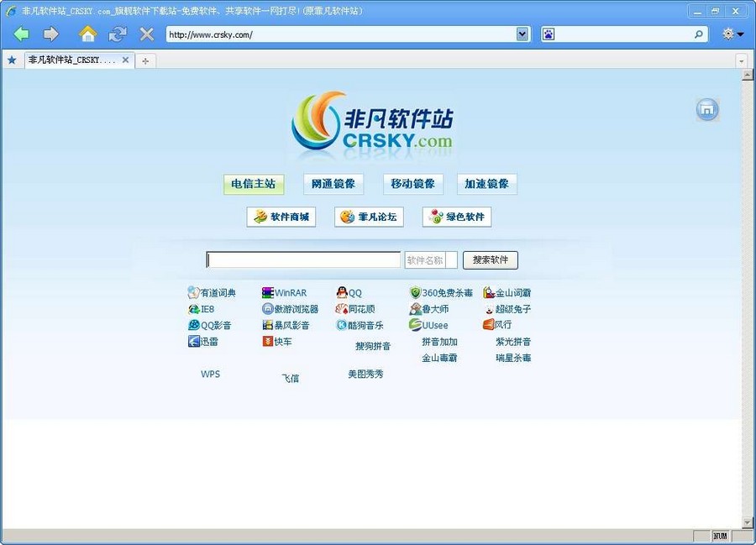756x545 pixels.
Task: Refresh the page with reload icon
Action: tap(117, 34)
